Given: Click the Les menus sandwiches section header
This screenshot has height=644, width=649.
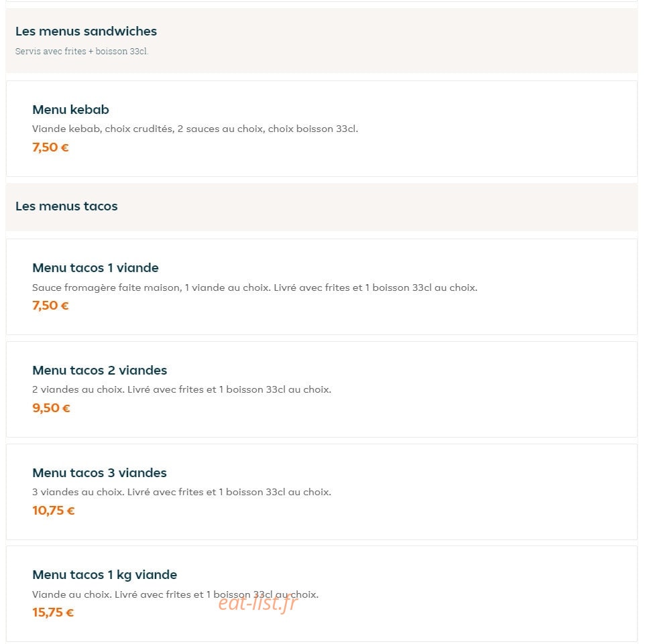Looking at the screenshot, I should coord(86,31).
